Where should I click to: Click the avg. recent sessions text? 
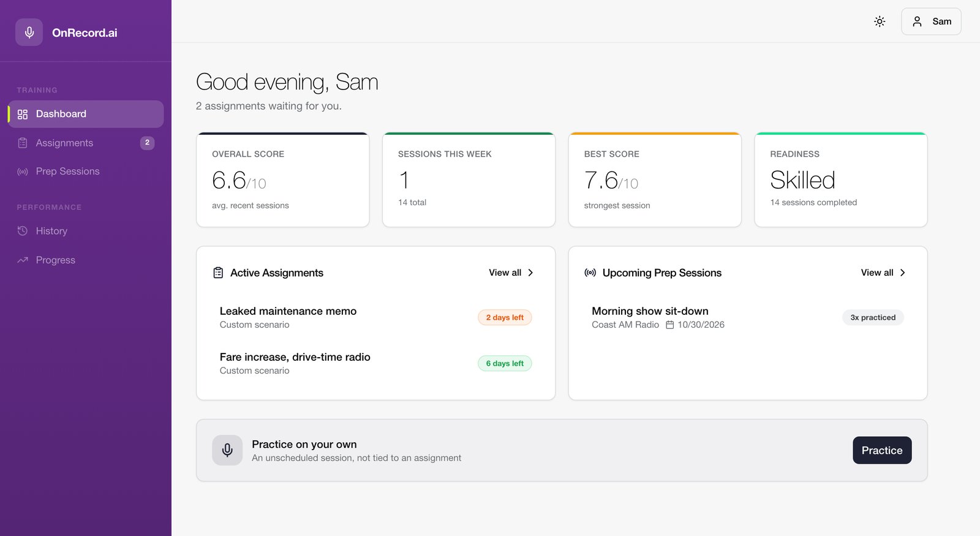251,205
